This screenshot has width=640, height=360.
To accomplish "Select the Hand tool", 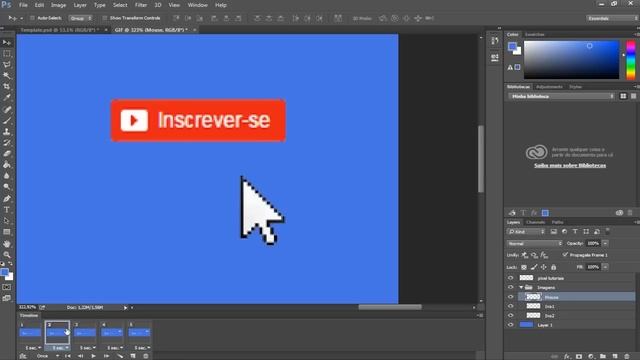I will click(x=7, y=244).
